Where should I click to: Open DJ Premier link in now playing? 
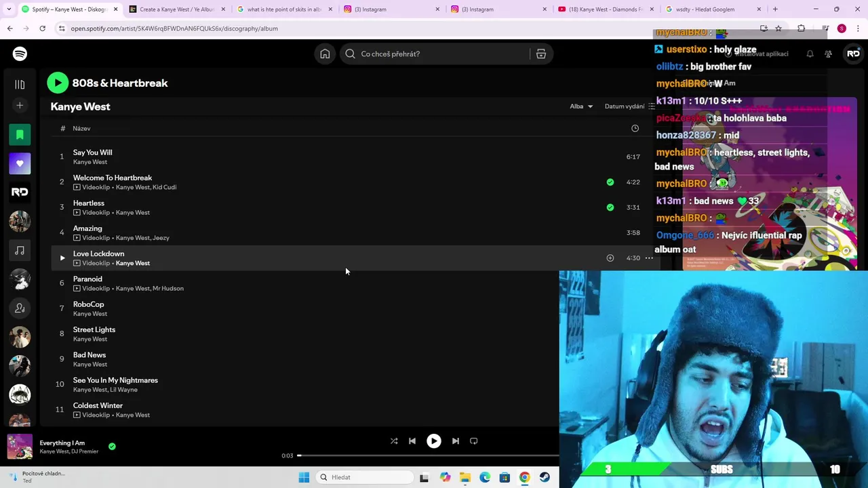(x=84, y=451)
